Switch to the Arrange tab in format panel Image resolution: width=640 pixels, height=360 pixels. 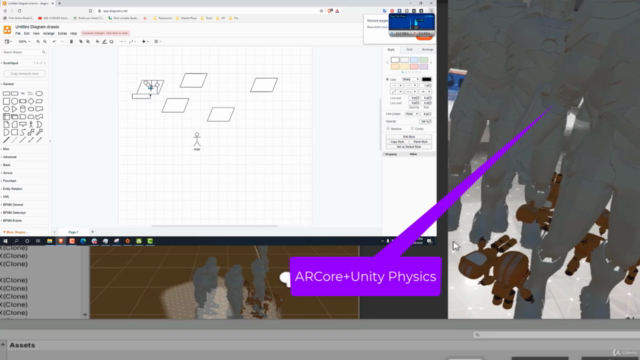427,49
